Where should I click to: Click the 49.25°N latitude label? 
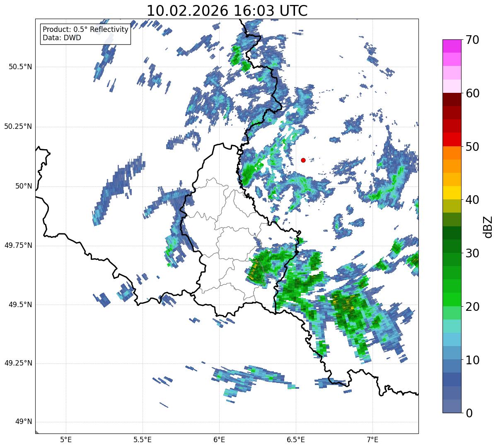pyautogui.click(x=18, y=363)
